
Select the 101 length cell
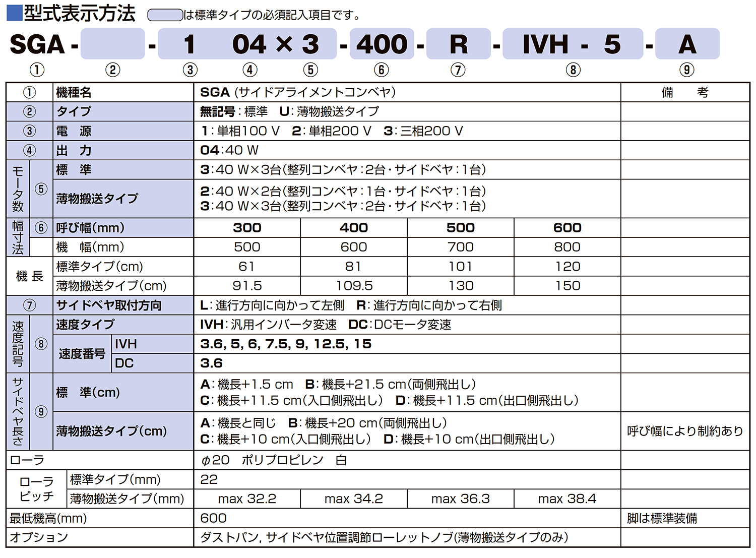pyautogui.click(x=461, y=267)
